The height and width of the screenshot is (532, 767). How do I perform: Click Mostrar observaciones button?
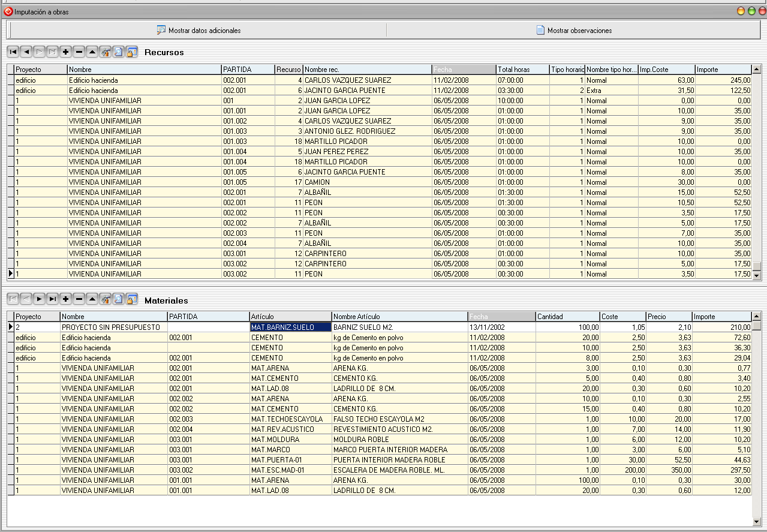pyautogui.click(x=574, y=30)
